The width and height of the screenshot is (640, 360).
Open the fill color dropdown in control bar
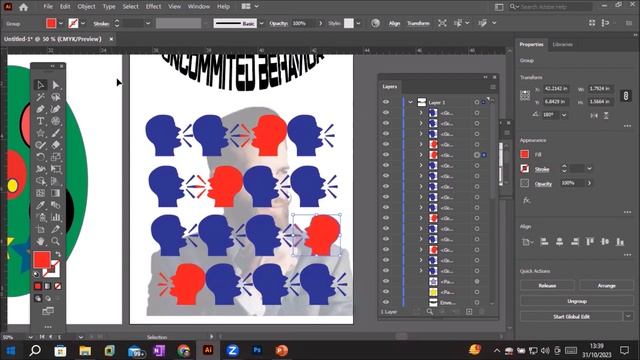click(x=61, y=23)
